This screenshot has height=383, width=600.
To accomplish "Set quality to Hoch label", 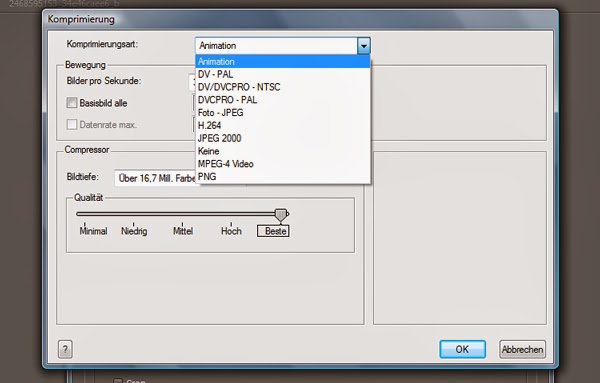I will [231, 231].
